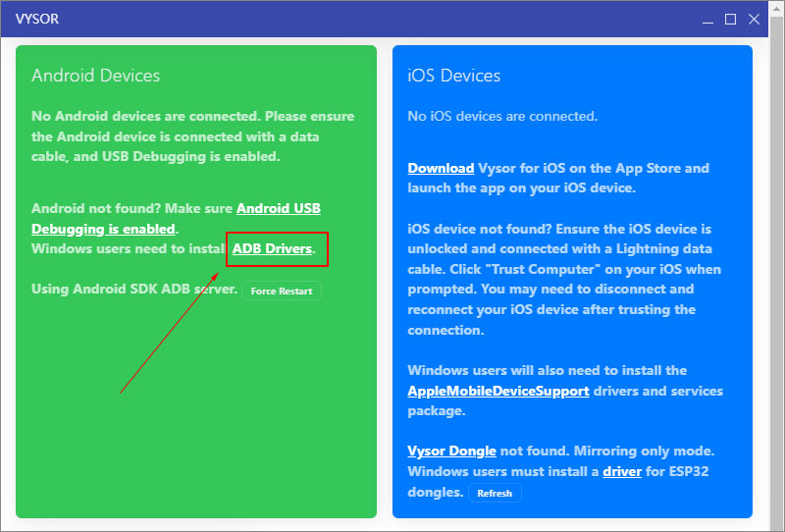The height and width of the screenshot is (532, 785).
Task: Open the AppleMobileDeviceSupport link
Action: (x=498, y=391)
